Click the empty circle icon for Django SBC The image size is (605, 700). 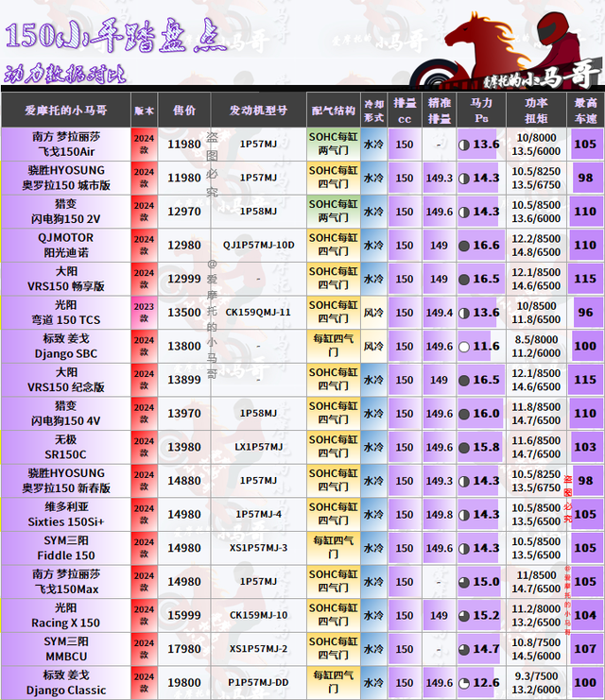(464, 347)
